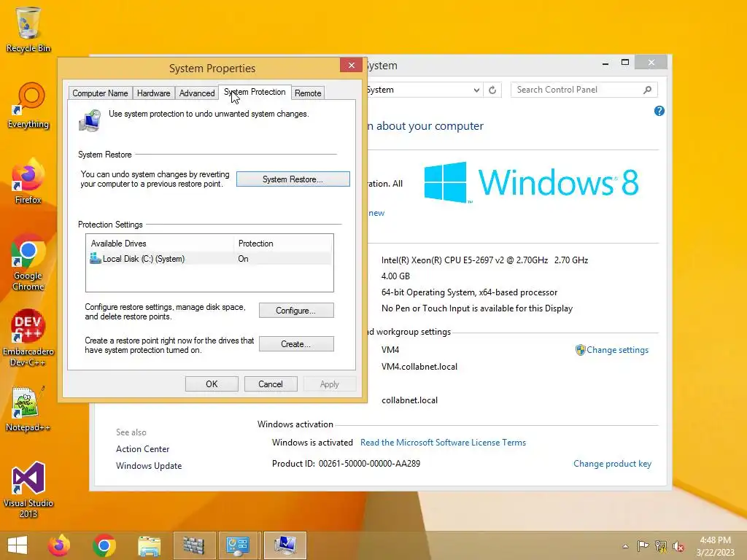Image resolution: width=747 pixels, height=560 pixels.
Task: Open Google Chrome desktop shortcut
Action: (x=28, y=262)
